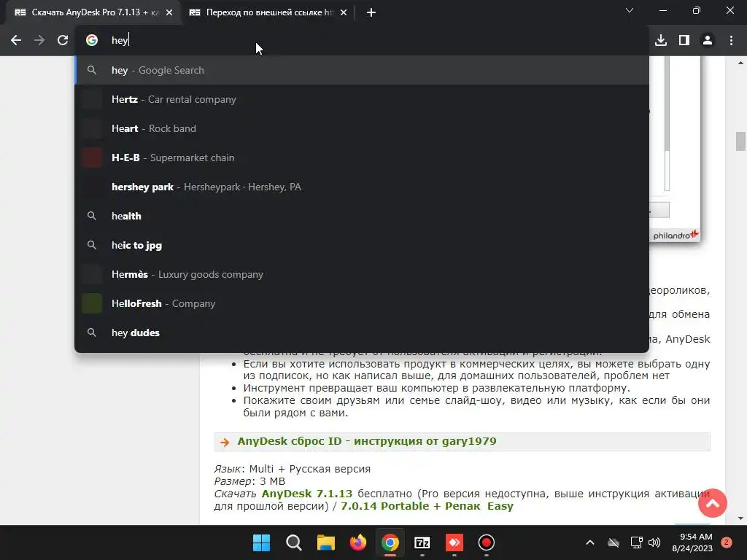Click the H-E-B suggestion thumbnail icon
747x560 pixels.
[92, 157]
